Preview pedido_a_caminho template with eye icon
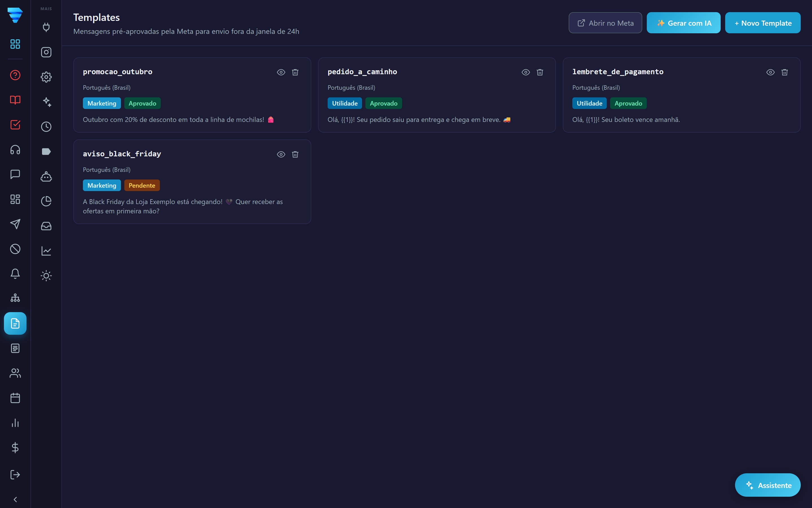This screenshot has width=812, height=508. point(526,72)
